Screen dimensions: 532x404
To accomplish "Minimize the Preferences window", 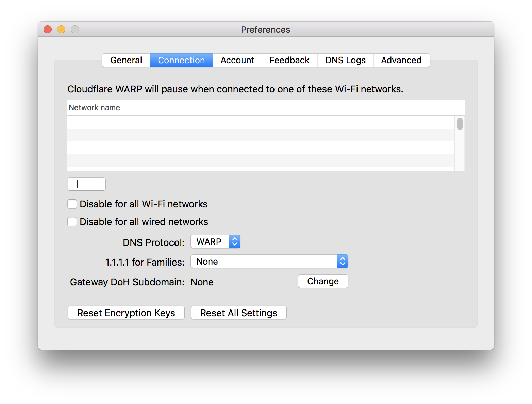I will pos(61,30).
